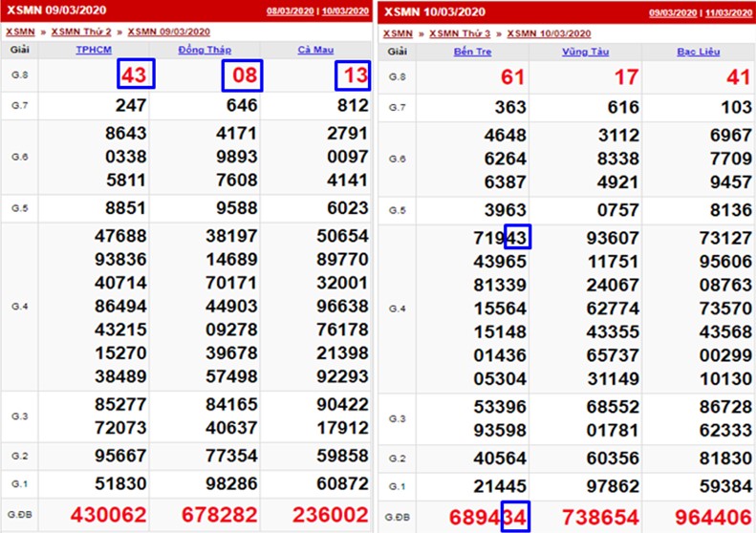Click 10/03/2020 date link in left panel header
This screenshot has width=756, height=533.
click(345, 11)
